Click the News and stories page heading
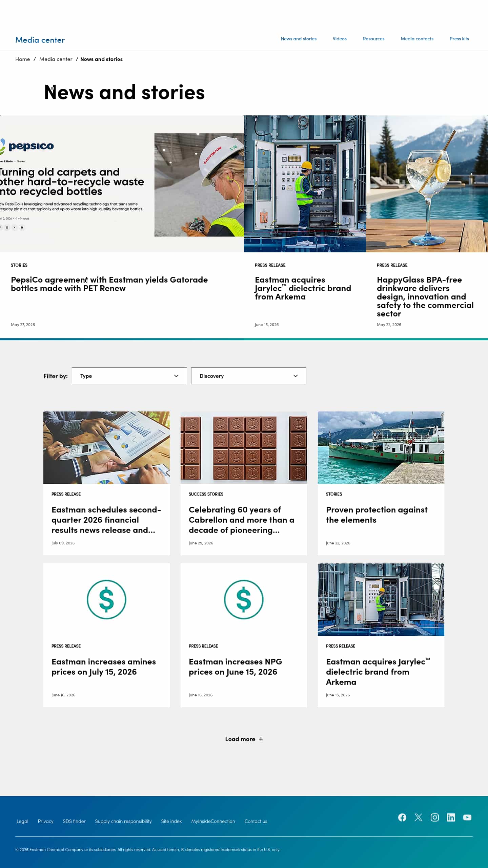The image size is (488, 868). [124, 92]
